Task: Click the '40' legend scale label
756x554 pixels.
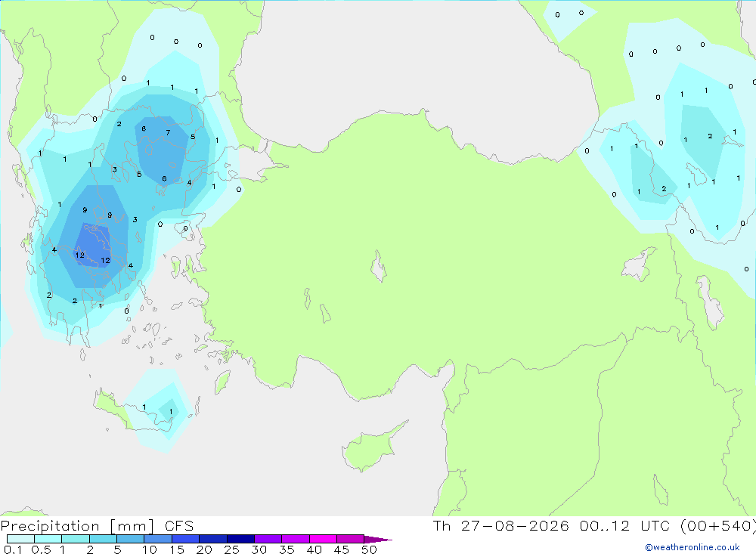Action: coord(314,549)
